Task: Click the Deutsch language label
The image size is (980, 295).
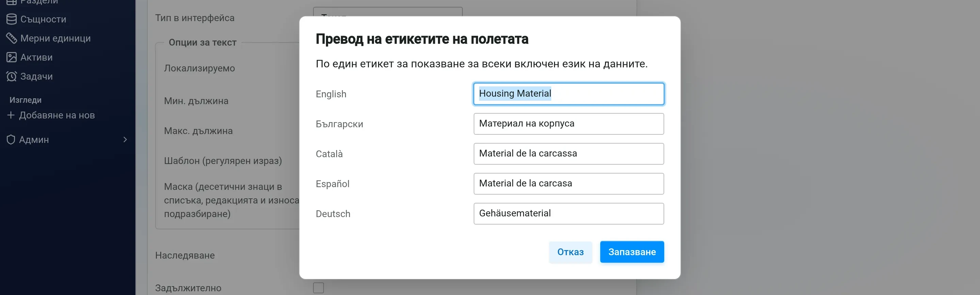Action: tap(333, 214)
